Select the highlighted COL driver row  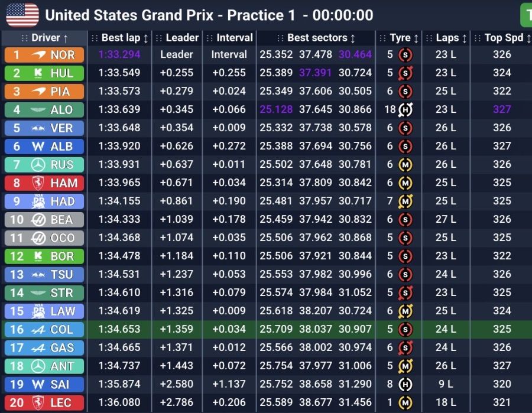(266, 330)
